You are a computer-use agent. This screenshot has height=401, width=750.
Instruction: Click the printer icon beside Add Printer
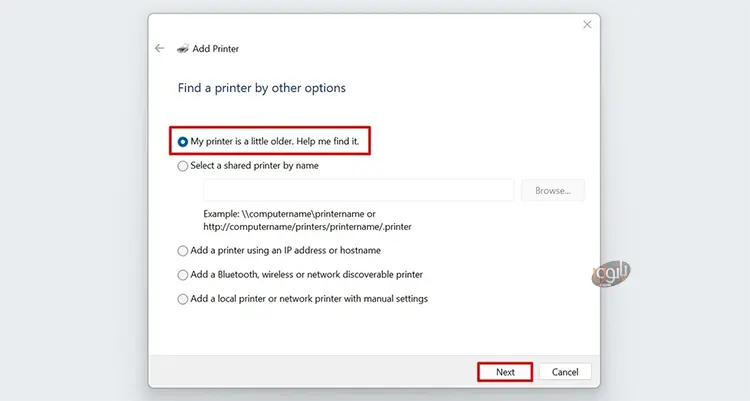[x=182, y=48]
